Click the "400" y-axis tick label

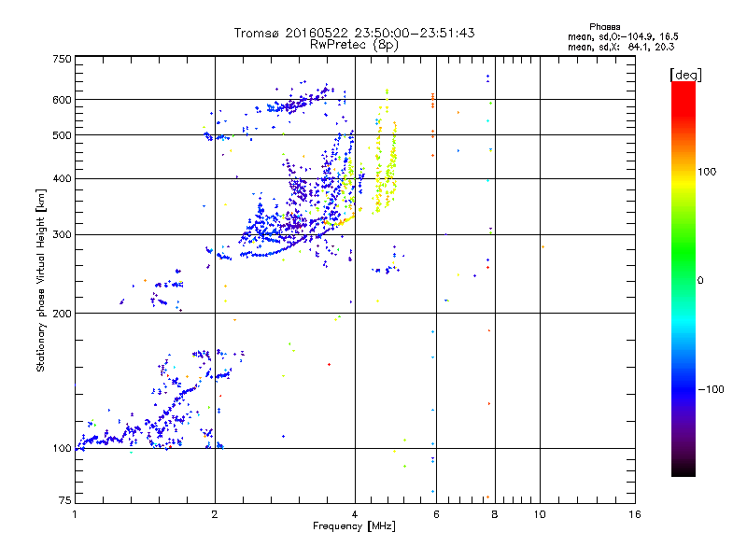(62, 179)
